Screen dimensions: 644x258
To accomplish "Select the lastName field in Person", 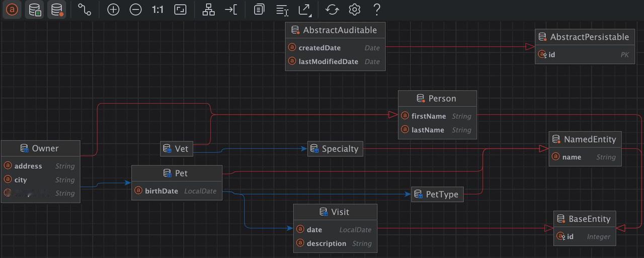I will [437, 130].
